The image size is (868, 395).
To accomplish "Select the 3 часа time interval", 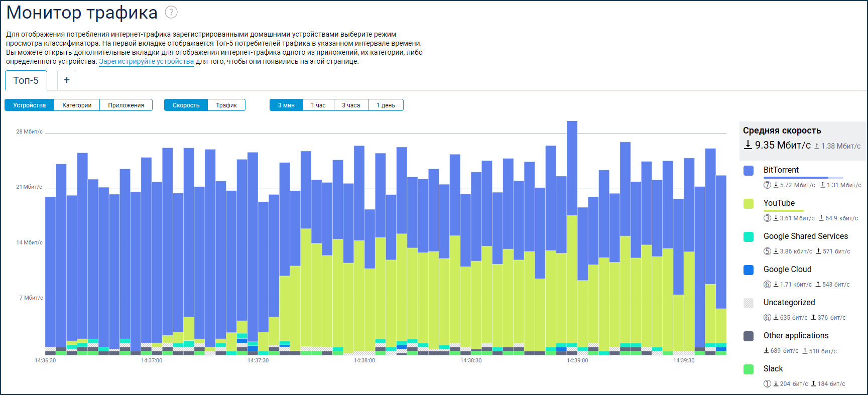I will pos(351,105).
